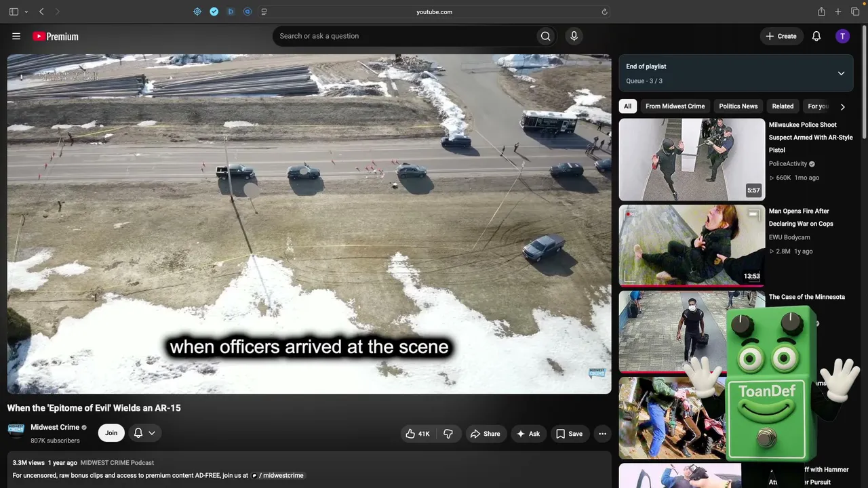This screenshot has height=488, width=868.
Task: Open the Milwaukee Police Shoot video thumbnail
Action: (x=692, y=159)
